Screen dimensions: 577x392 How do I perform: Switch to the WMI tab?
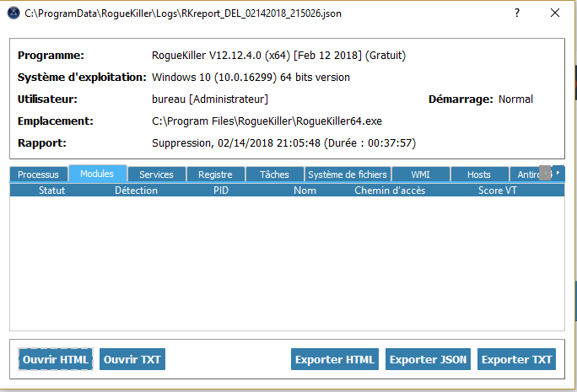[x=420, y=175]
